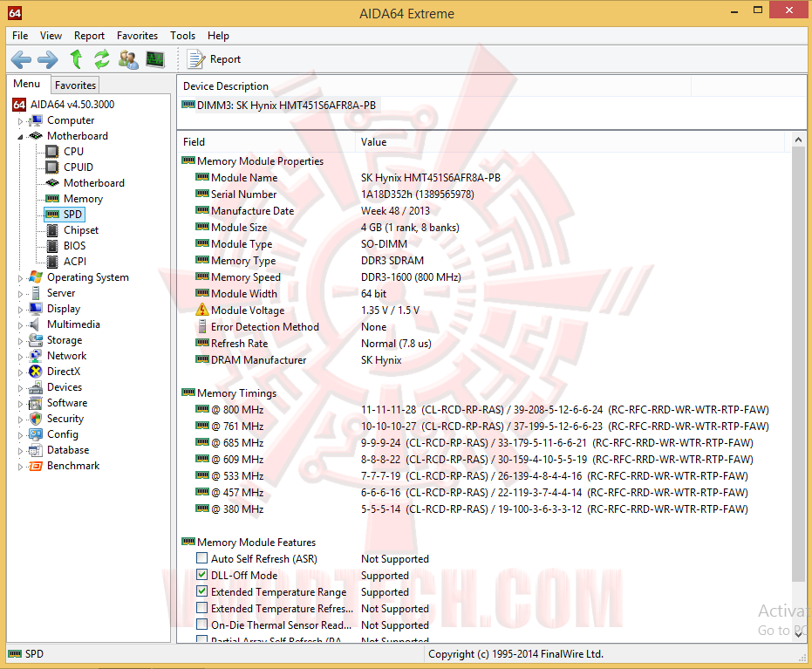The height and width of the screenshot is (669, 812).
Task: Switch to the Menu tab
Action: tap(27, 84)
